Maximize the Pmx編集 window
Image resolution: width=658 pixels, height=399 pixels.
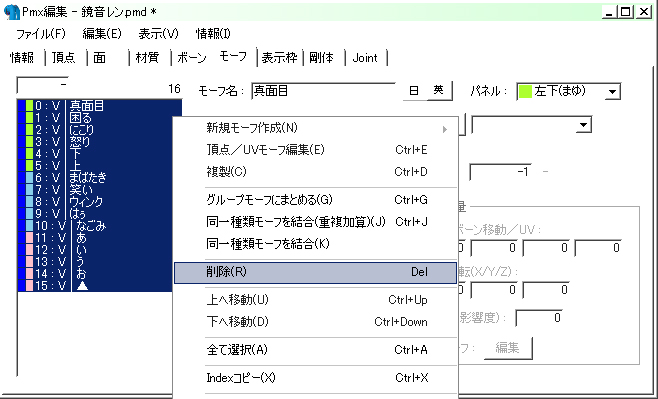pos(625,11)
